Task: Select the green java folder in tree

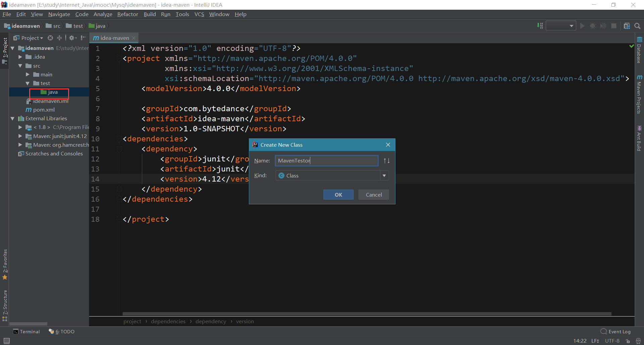Action: [x=49, y=92]
